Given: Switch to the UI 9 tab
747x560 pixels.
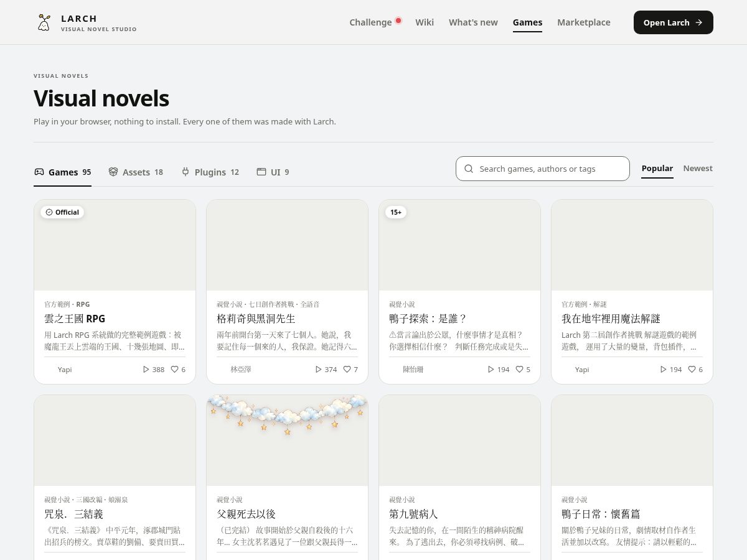Looking at the screenshot, I should [x=273, y=172].
